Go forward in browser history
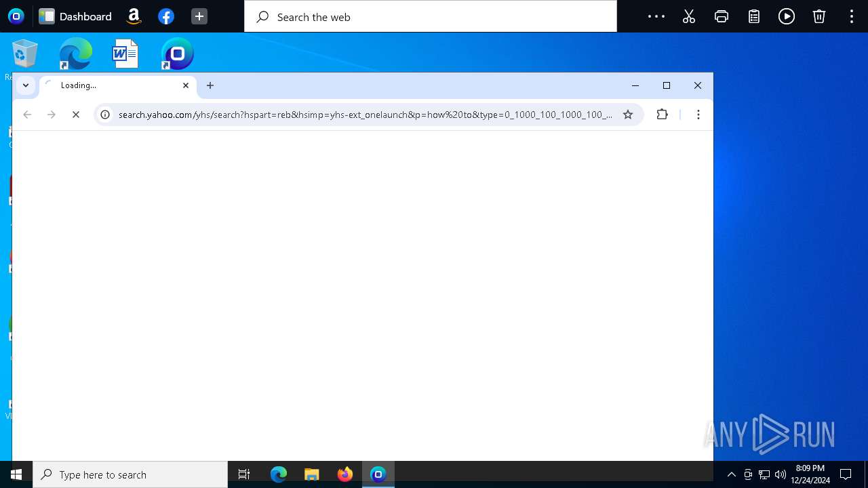Viewport: 868px width, 488px height. tap(52, 115)
